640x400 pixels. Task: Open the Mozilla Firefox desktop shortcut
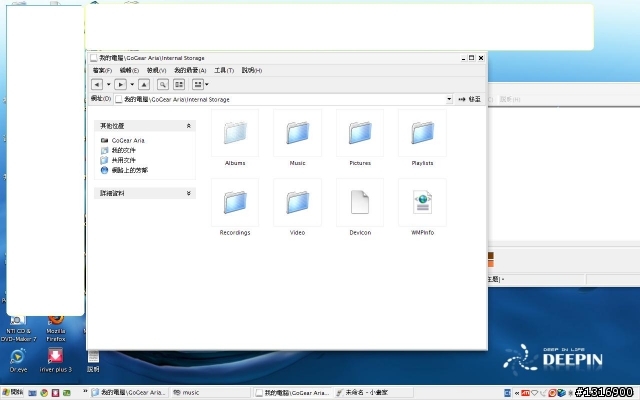(x=56, y=329)
